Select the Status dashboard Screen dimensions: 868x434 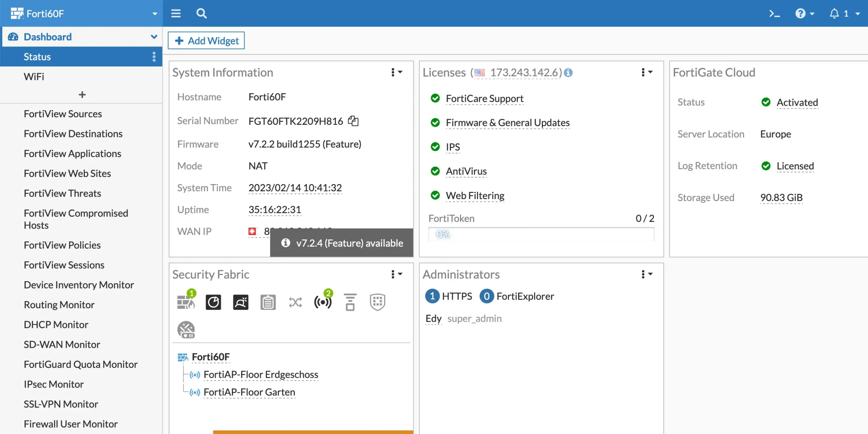click(81, 57)
